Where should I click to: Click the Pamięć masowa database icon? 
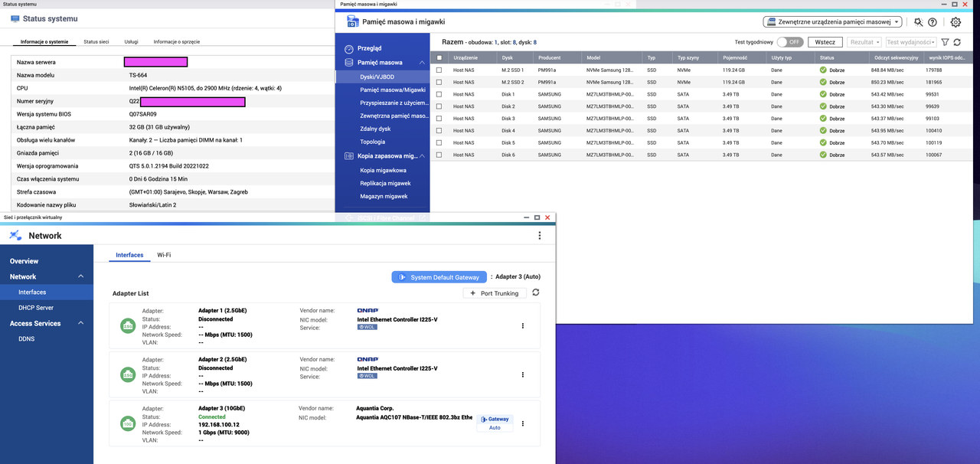[349, 63]
